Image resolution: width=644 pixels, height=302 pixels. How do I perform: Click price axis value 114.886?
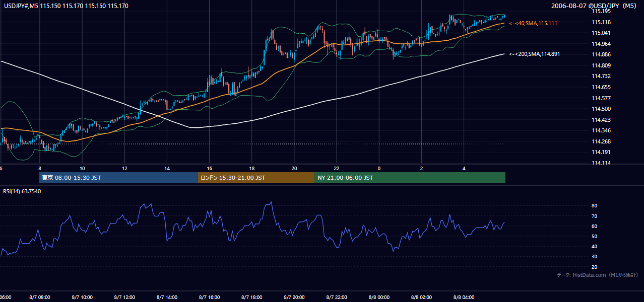pos(601,54)
